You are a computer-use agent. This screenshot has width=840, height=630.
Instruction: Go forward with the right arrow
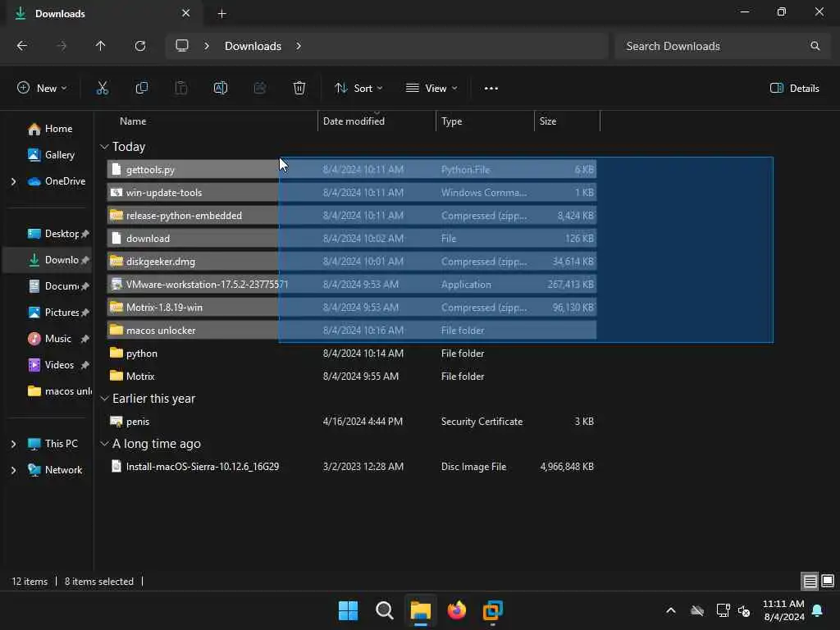(x=62, y=46)
